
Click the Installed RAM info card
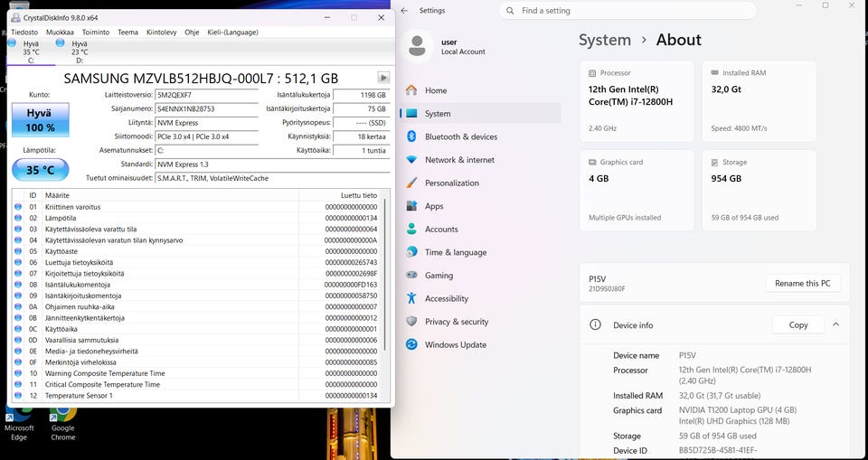pyautogui.click(x=759, y=101)
